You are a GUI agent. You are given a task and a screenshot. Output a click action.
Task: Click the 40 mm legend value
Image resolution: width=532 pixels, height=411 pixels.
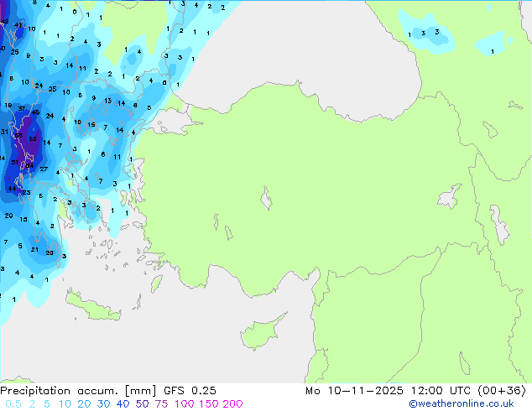(x=123, y=403)
